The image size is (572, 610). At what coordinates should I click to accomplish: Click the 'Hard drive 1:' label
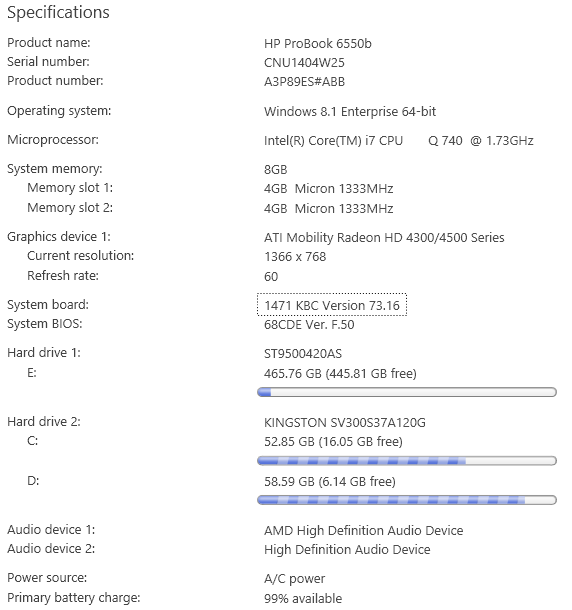tap(44, 353)
